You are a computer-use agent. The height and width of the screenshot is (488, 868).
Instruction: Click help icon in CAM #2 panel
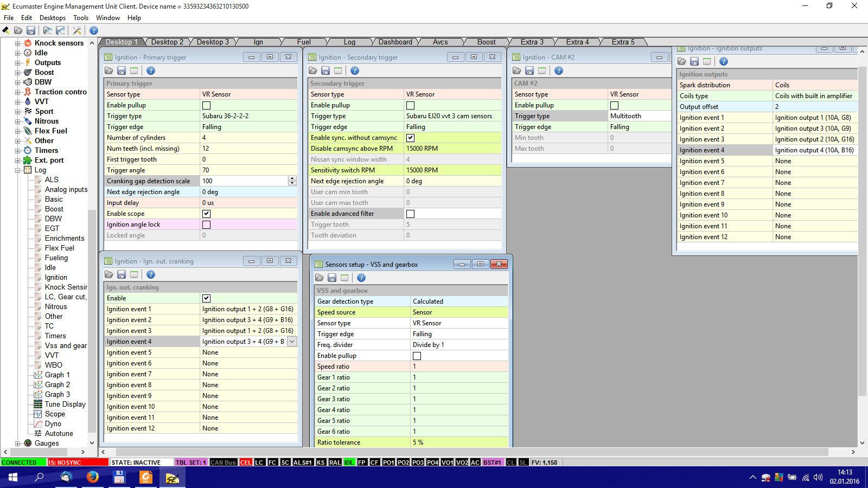(559, 70)
